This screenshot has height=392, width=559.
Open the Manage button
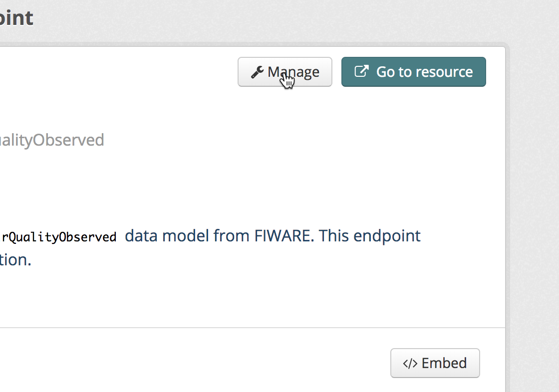click(285, 72)
